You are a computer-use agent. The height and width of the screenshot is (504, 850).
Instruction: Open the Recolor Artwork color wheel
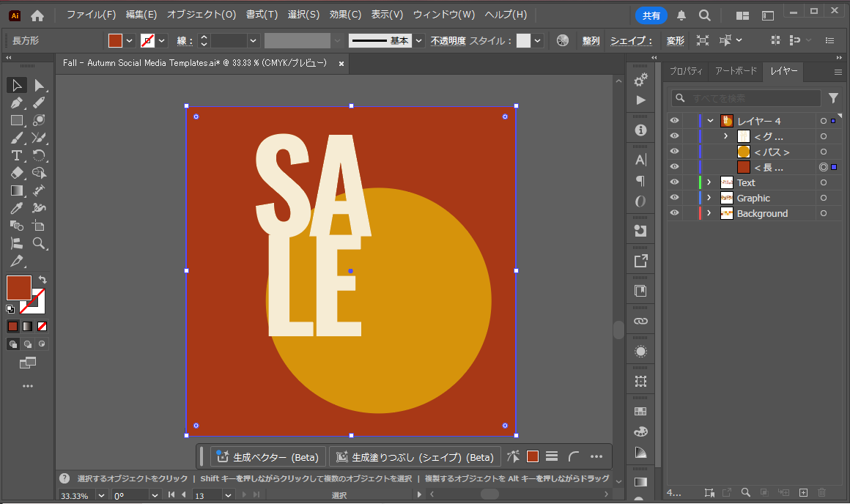coord(563,40)
